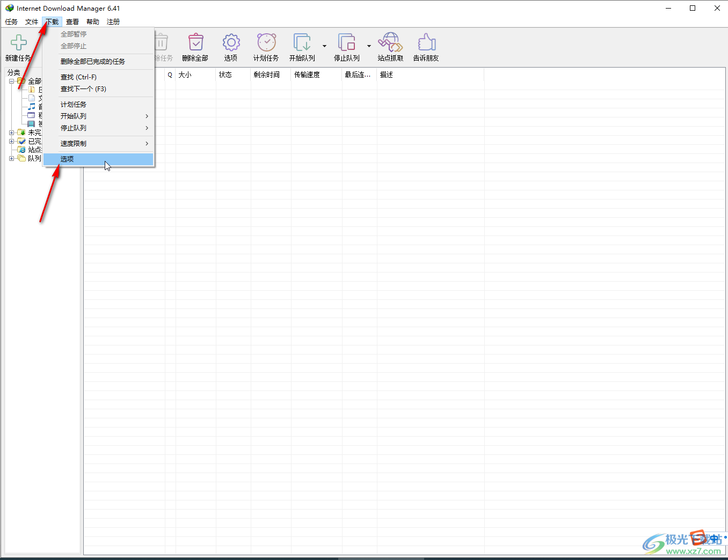Select the music note category icon
The width and height of the screenshot is (728, 560).
click(32, 107)
